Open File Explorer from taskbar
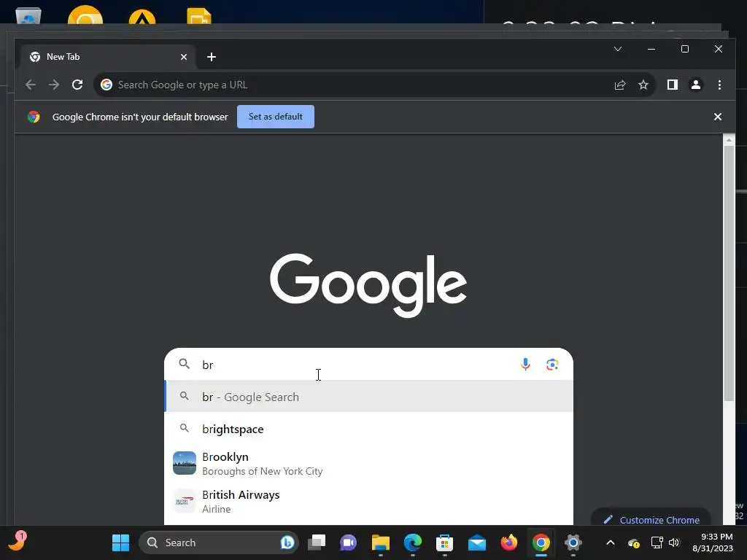Screen dimensions: 747x560 point(381,542)
